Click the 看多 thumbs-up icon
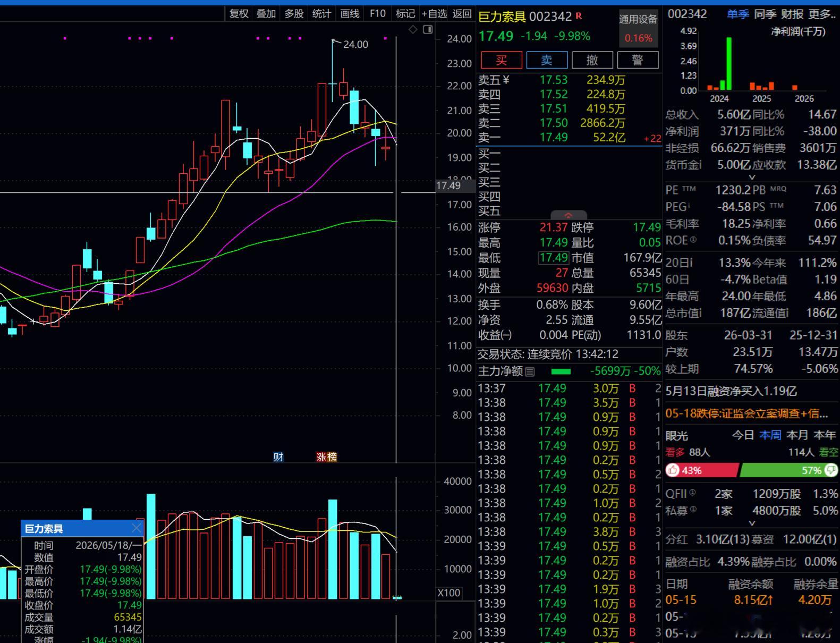The height and width of the screenshot is (643, 840). [x=673, y=470]
